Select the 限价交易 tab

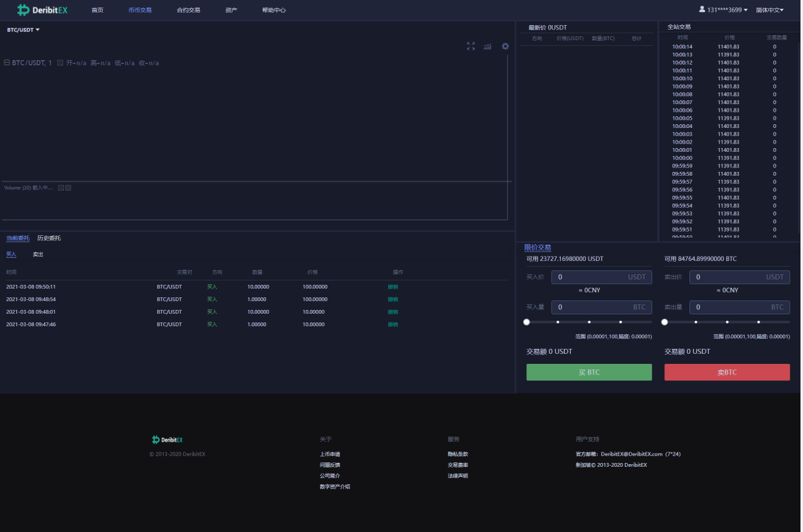click(x=538, y=248)
